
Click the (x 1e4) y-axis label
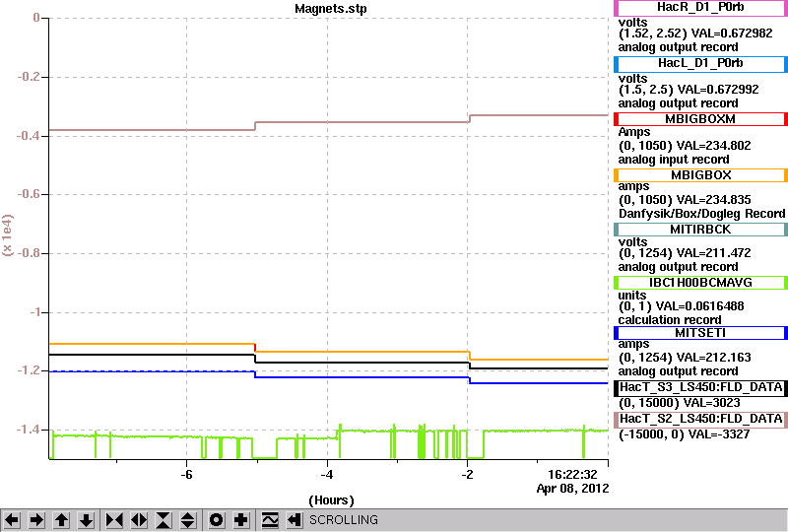(x=8, y=235)
